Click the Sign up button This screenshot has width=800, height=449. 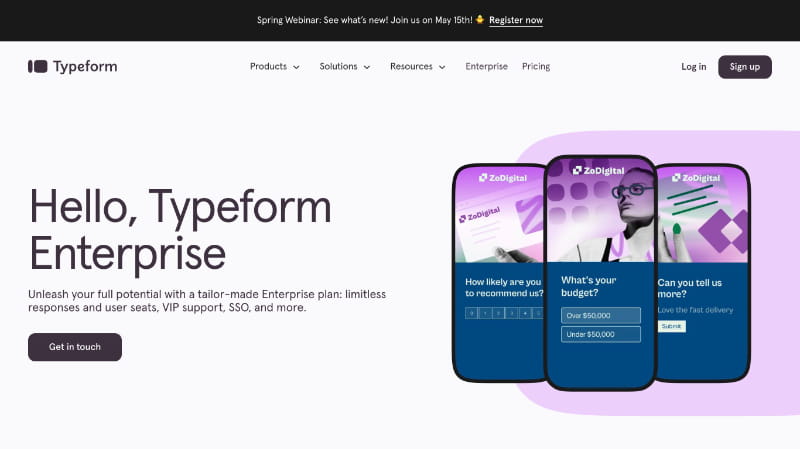(x=744, y=67)
